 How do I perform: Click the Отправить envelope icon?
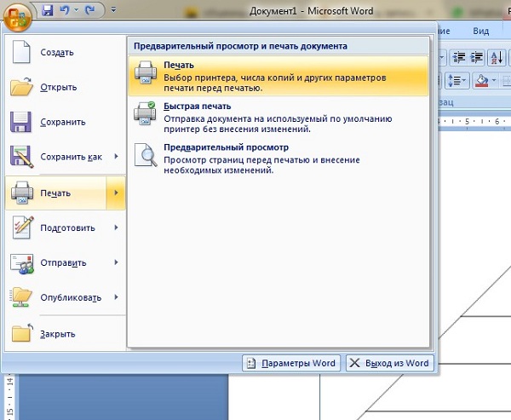(x=22, y=263)
